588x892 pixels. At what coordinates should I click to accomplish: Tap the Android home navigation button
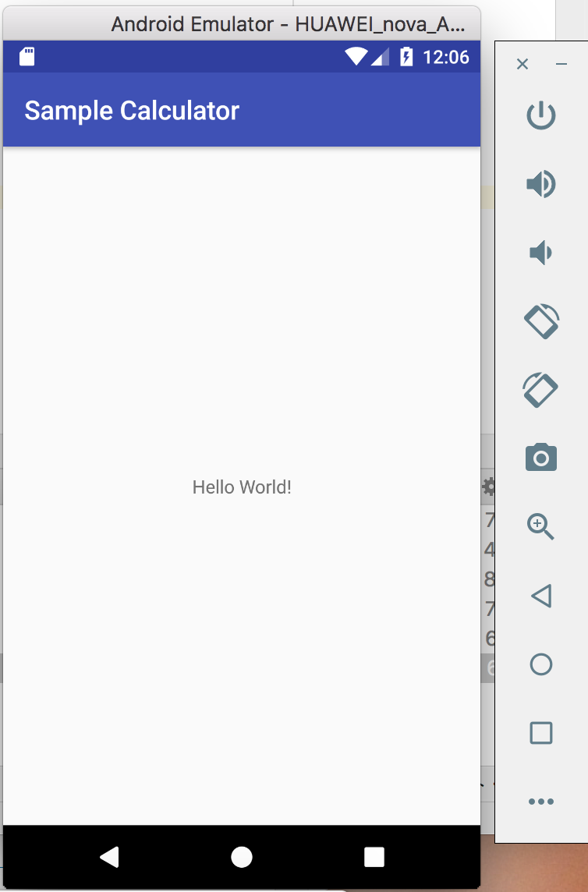(241, 857)
